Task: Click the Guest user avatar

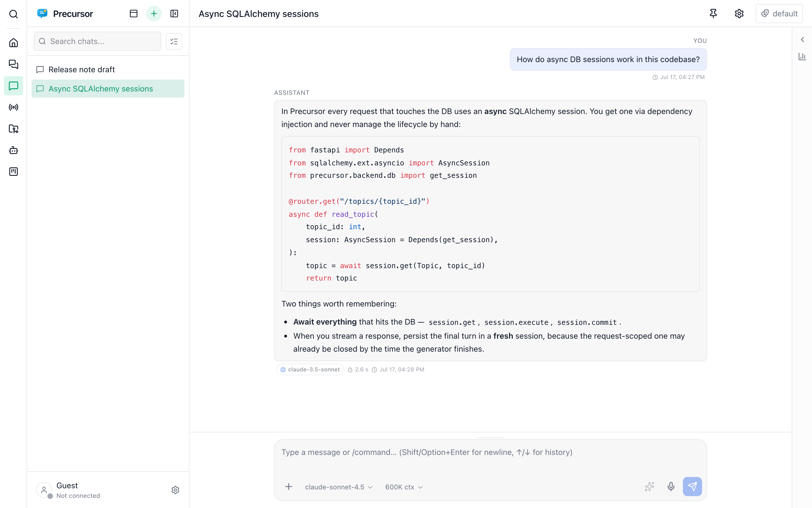Action: coord(44,490)
